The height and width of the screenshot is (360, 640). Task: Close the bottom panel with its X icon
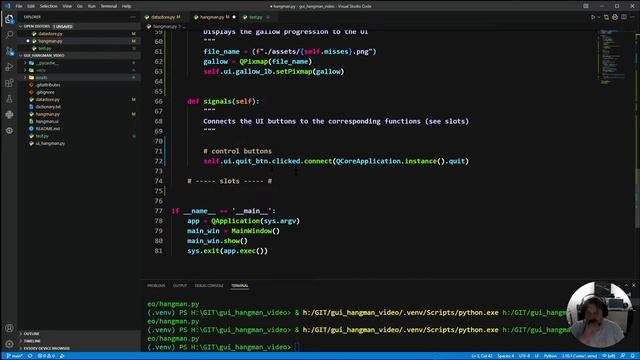tap(633, 285)
